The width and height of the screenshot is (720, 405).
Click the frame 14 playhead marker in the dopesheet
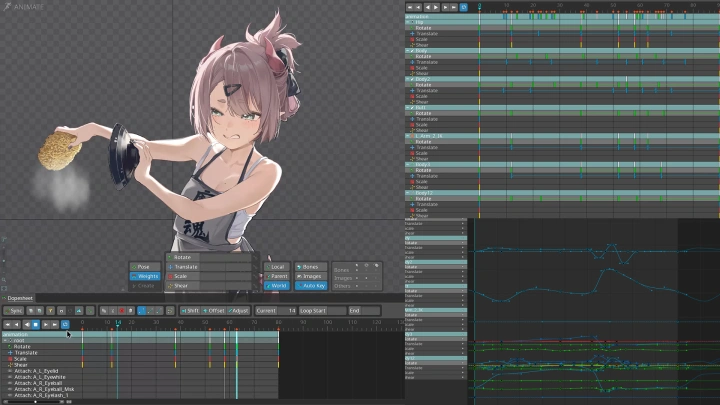(118, 324)
